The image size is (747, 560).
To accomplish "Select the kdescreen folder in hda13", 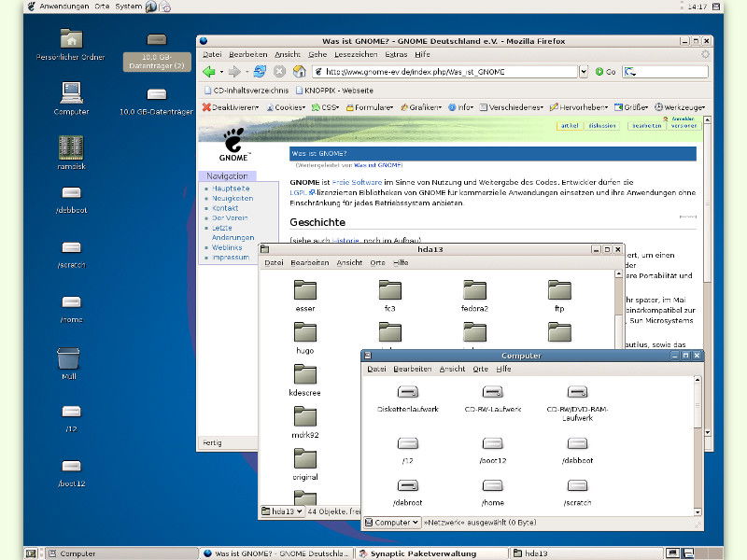I will tap(305, 381).
